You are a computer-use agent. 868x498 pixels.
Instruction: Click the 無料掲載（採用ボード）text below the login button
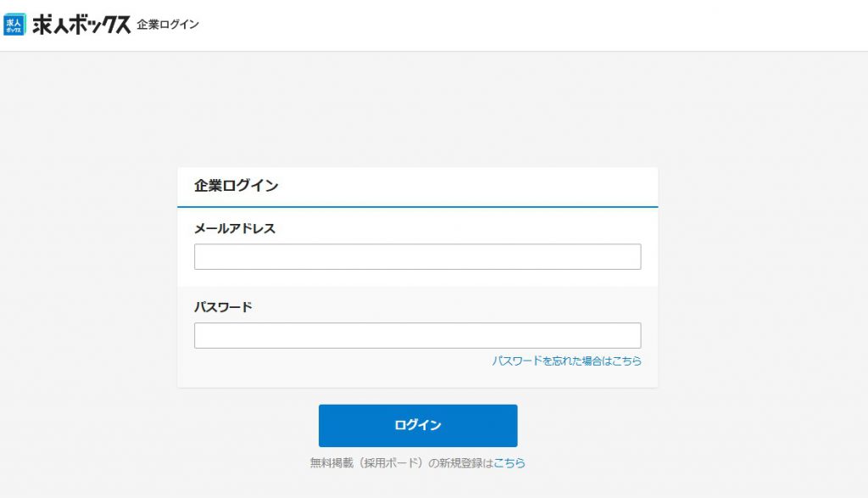point(368,463)
